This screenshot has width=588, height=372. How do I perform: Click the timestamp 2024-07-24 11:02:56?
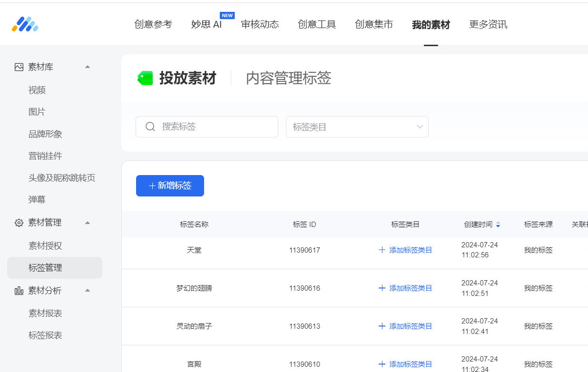click(480, 250)
